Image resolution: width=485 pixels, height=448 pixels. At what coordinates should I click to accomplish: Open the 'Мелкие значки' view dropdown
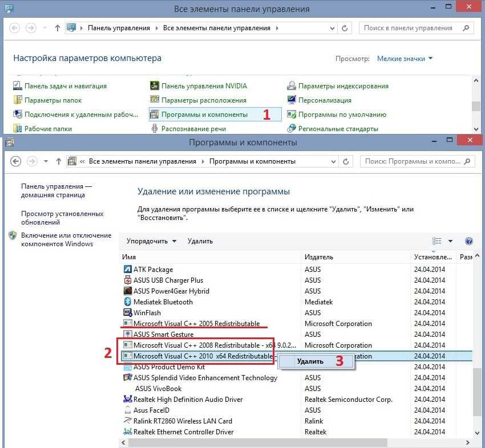click(405, 59)
